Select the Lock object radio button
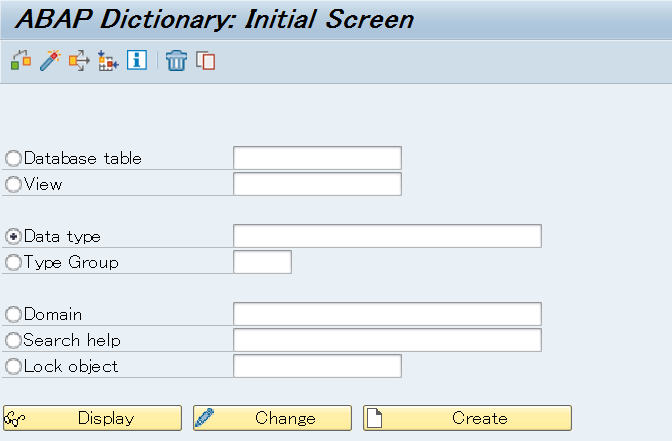This screenshot has height=441, width=672. pos(13,366)
